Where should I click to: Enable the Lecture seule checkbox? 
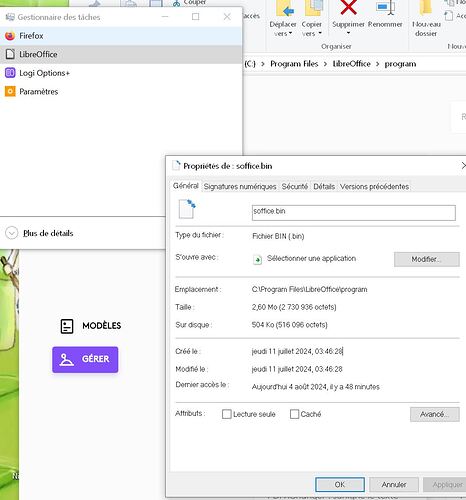pos(227,414)
